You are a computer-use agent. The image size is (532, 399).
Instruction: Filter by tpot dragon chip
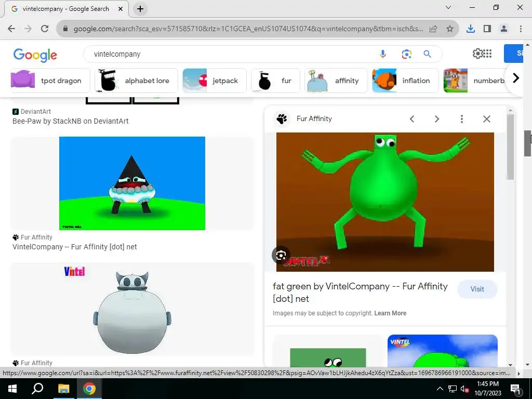coord(50,81)
